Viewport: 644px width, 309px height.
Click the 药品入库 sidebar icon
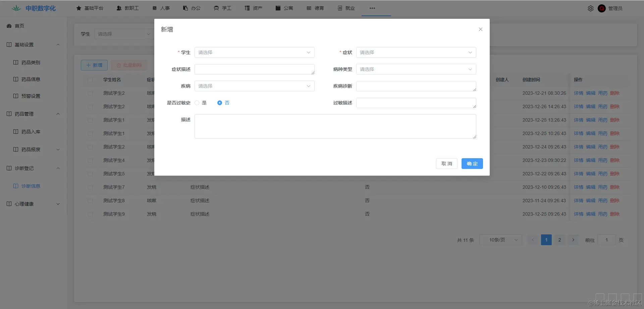click(x=16, y=132)
